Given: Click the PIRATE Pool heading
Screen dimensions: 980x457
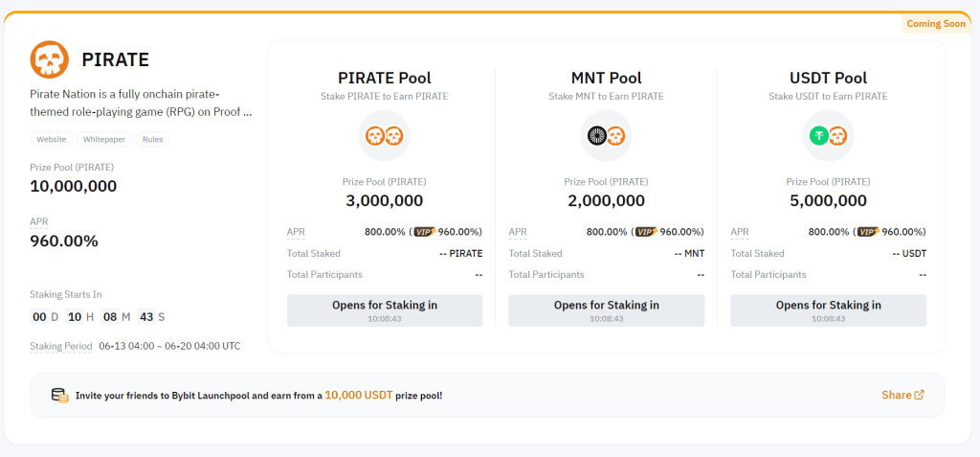Looking at the screenshot, I should tap(385, 79).
